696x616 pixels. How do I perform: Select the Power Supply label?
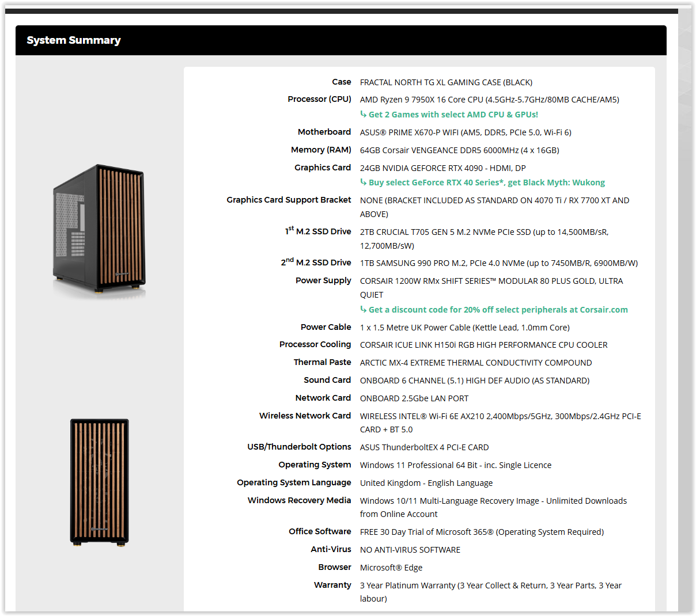(323, 280)
